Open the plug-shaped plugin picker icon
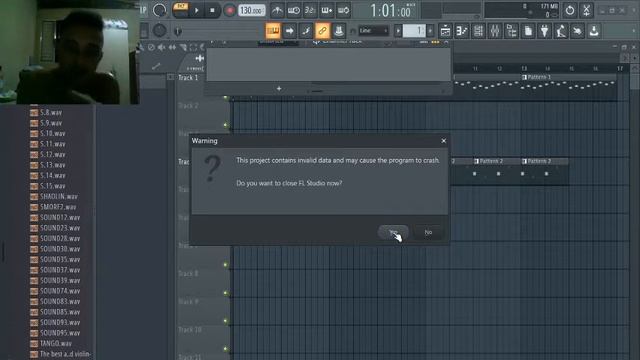Viewport: 640px width, 360px height. (544, 31)
